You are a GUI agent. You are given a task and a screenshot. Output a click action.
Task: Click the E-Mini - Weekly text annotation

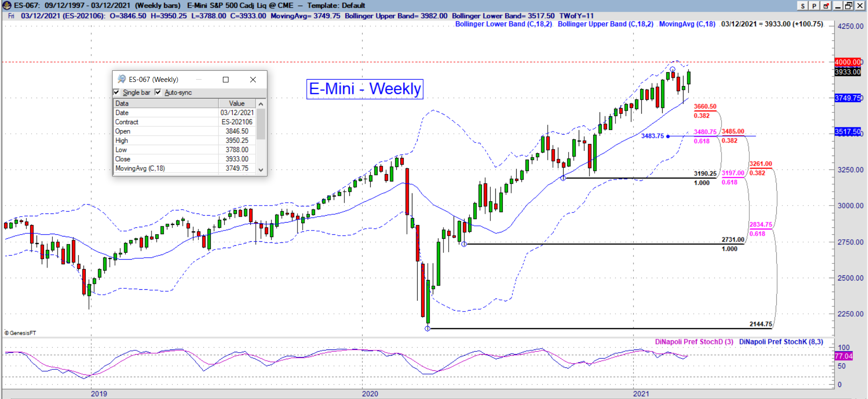pos(365,88)
